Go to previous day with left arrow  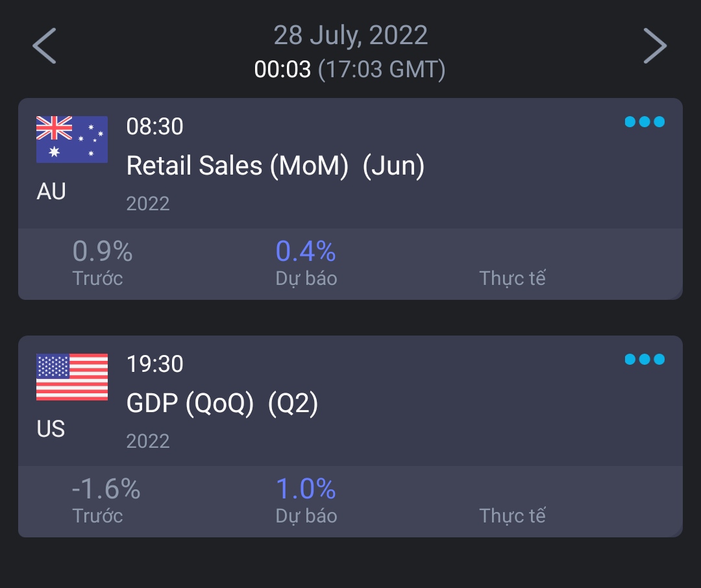tap(45, 46)
